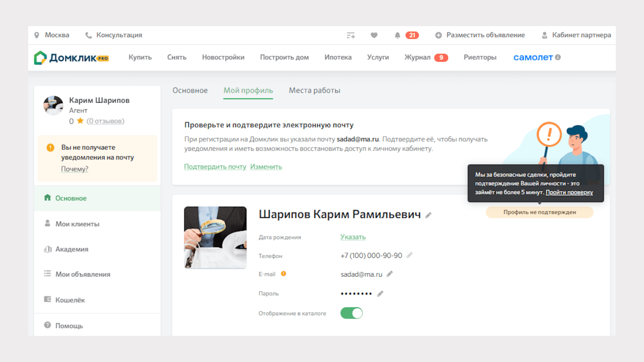
Task: Open the Снять menu
Action: (x=177, y=57)
